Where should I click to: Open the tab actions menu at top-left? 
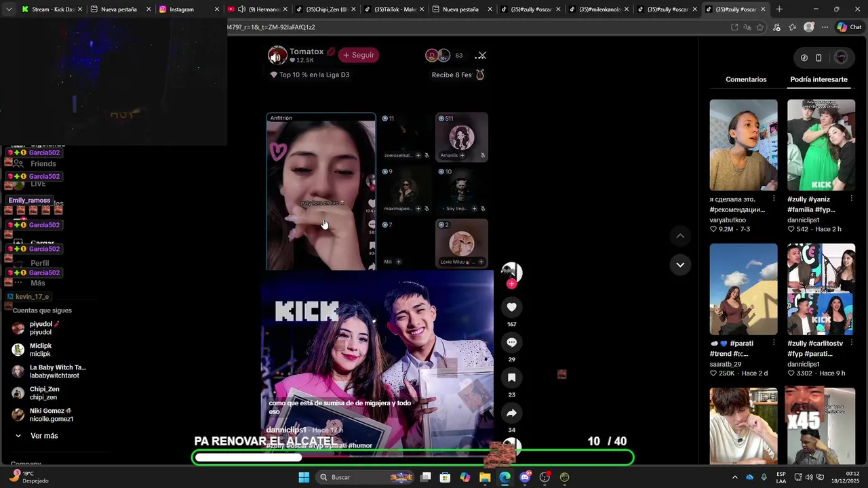(x=9, y=9)
